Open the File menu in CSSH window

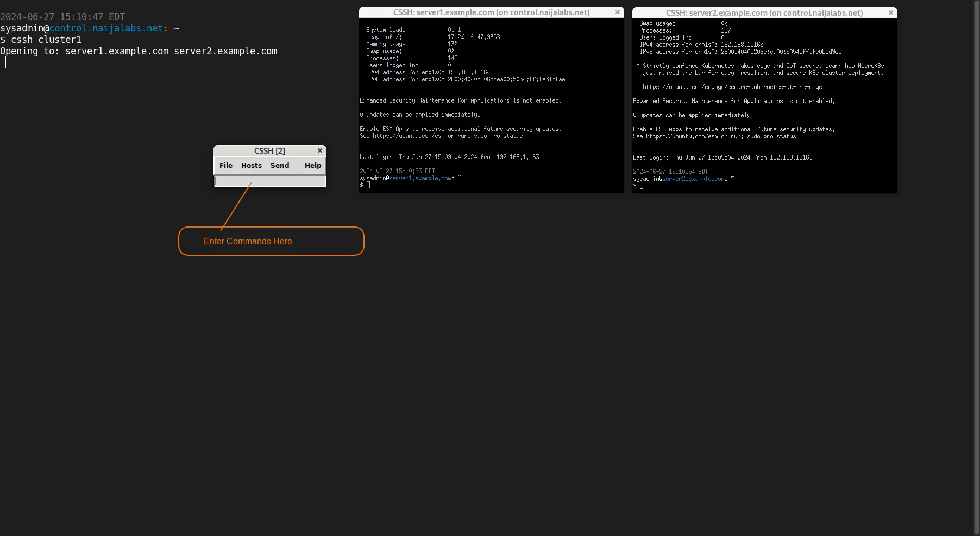(x=226, y=166)
